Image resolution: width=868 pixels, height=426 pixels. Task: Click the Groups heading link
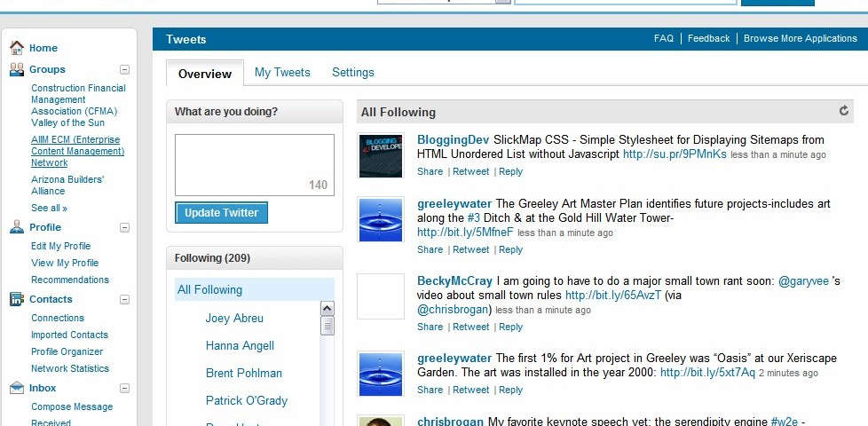(47, 70)
